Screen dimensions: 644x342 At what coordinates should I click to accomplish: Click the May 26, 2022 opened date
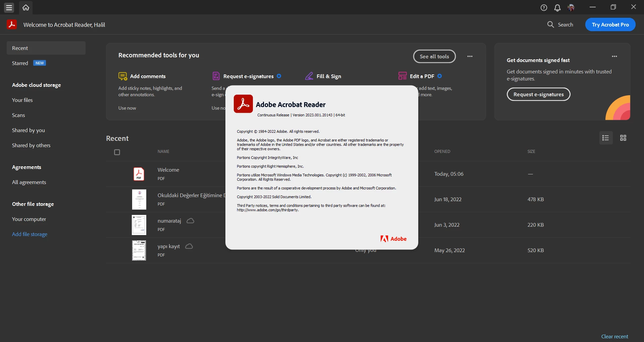pos(449,250)
